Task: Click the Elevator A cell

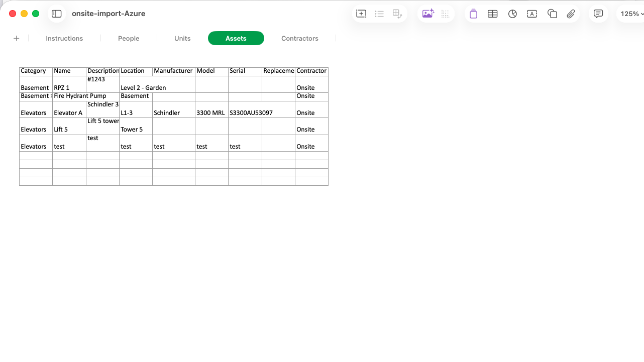Action: click(x=69, y=109)
